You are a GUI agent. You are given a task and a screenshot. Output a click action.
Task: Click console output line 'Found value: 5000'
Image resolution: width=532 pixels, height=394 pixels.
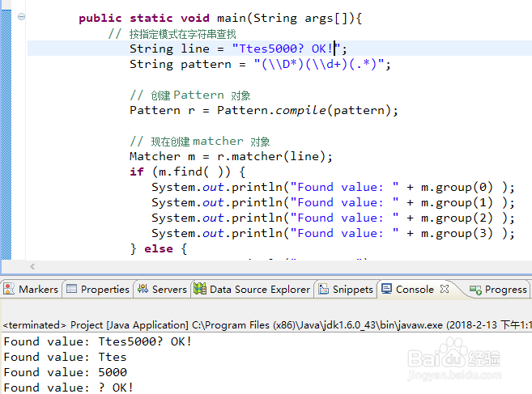tap(65, 372)
